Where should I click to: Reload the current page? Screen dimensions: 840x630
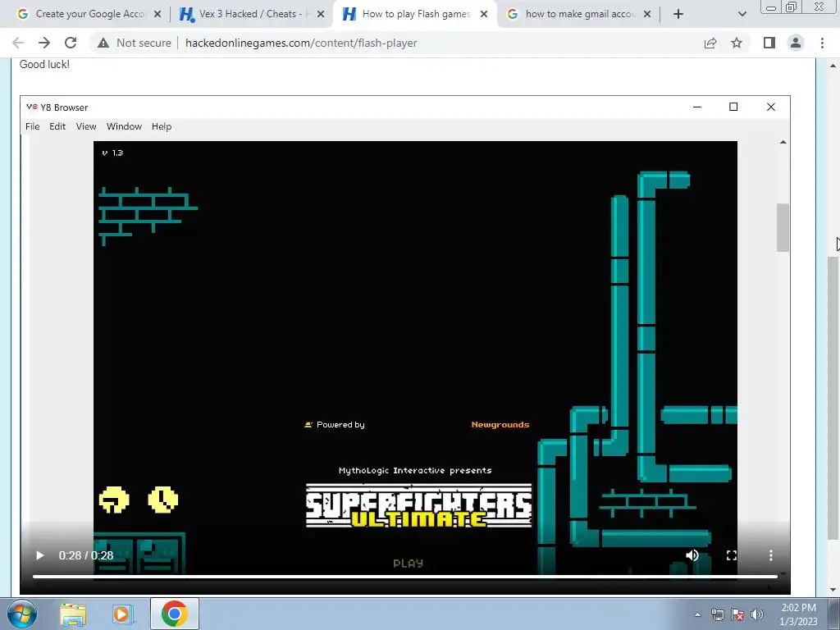[x=71, y=43]
